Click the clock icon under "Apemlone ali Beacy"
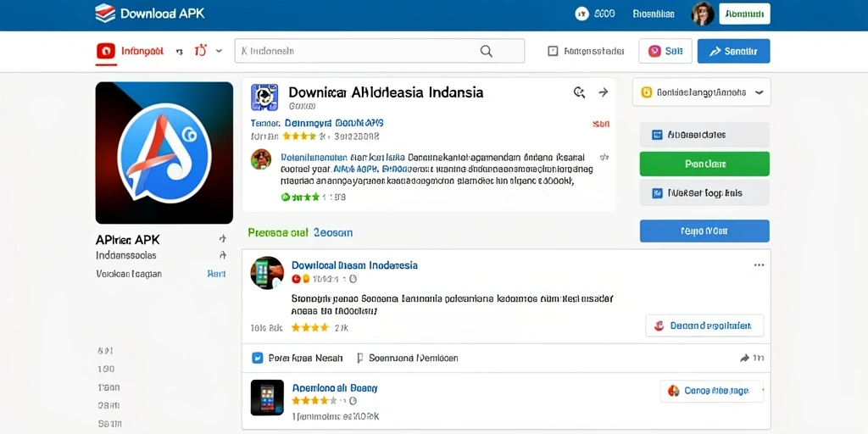Image resolution: width=868 pixels, height=434 pixels. (353, 400)
